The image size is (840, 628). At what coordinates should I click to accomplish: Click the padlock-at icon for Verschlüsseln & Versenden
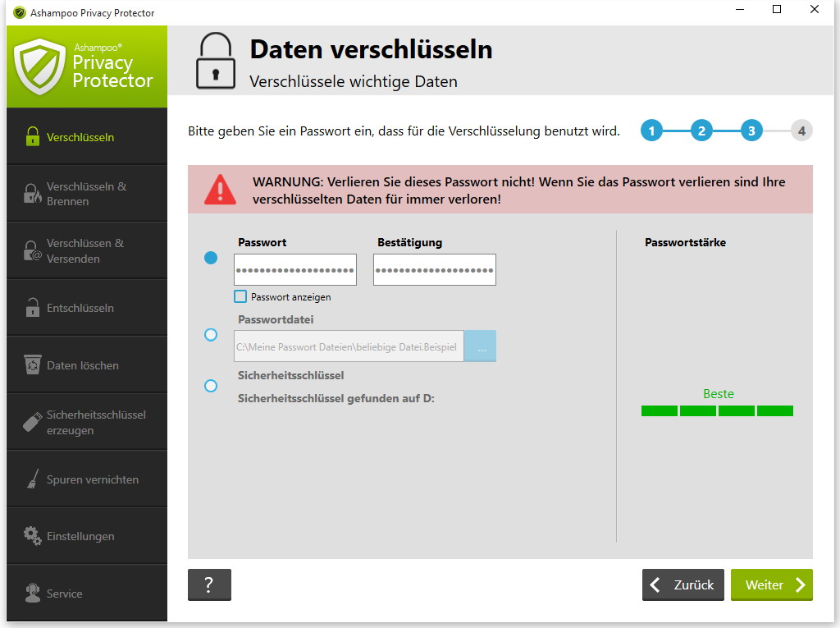click(x=32, y=250)
